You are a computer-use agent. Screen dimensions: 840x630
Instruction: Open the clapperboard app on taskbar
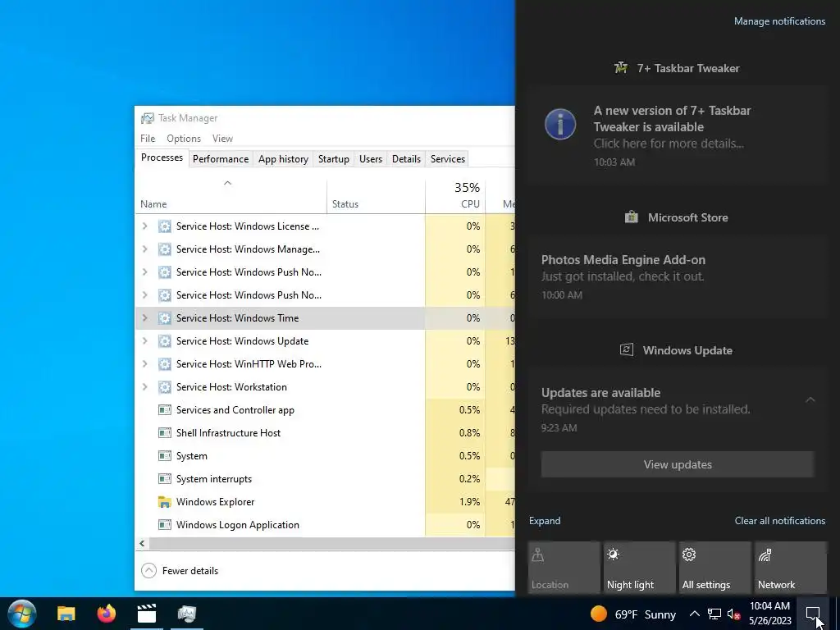(146, 614)
